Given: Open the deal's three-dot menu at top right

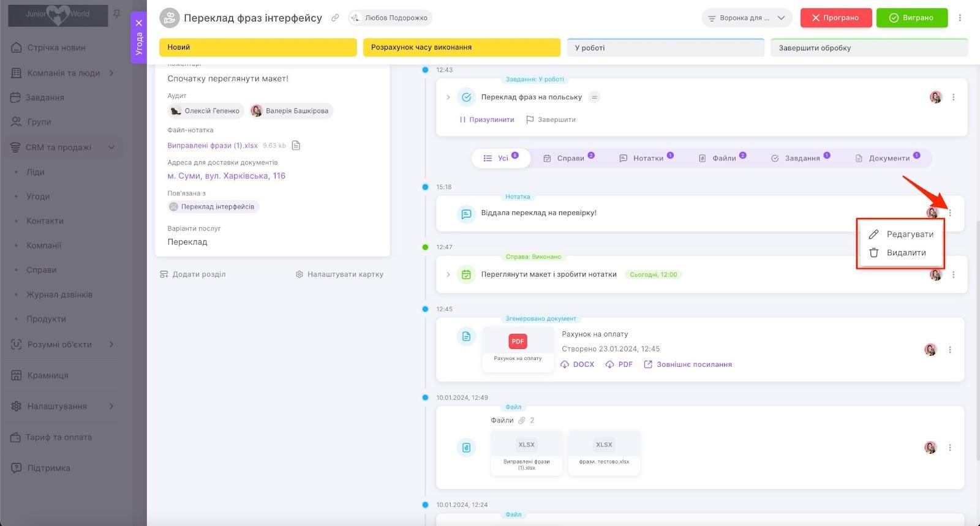Looking at the screenshot, I should (960, 18).
